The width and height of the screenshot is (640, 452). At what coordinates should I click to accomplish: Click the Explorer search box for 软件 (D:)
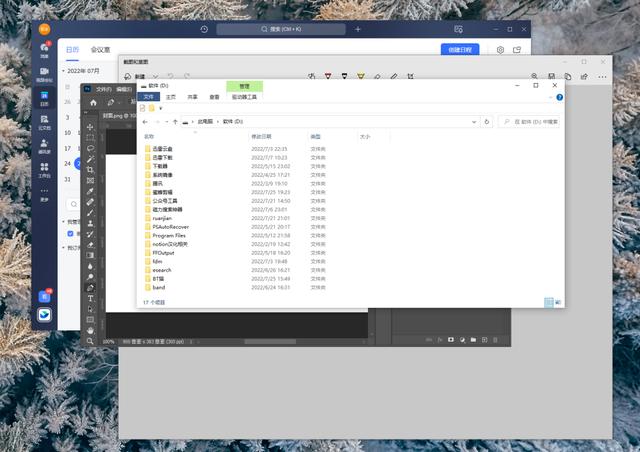(x=529, y=122)
